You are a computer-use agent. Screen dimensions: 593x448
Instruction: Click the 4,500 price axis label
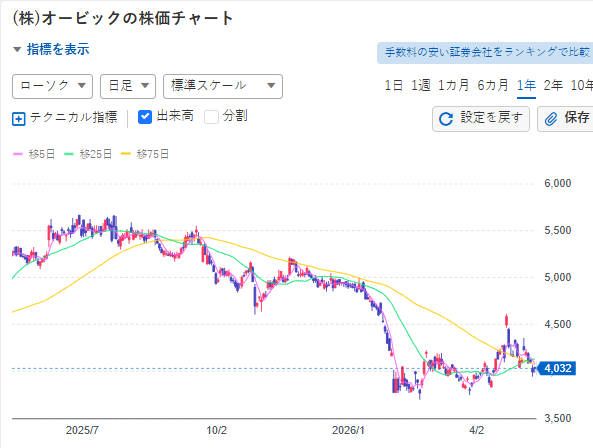point(557,324)
